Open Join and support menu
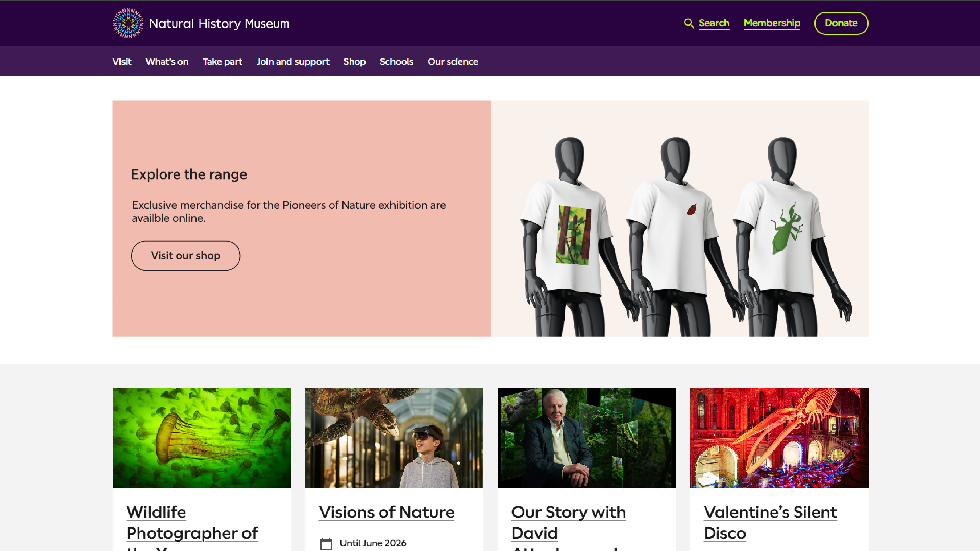This screenshot has width=980, height=551. click(292, 62)
